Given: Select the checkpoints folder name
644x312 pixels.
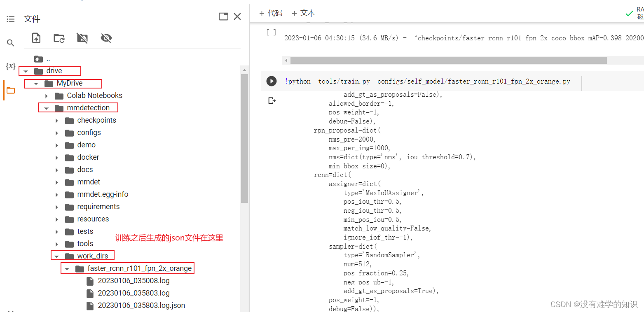Looking at the screenshot, I should coord(97,120).
